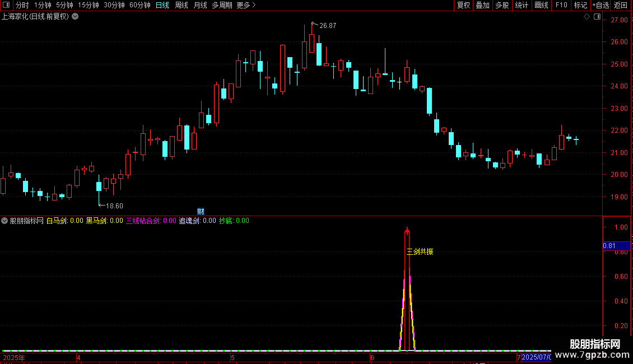Click the 黑马剑: 0.00 value label
This screenshot has height=364, width=633.
tap(104, 221)
